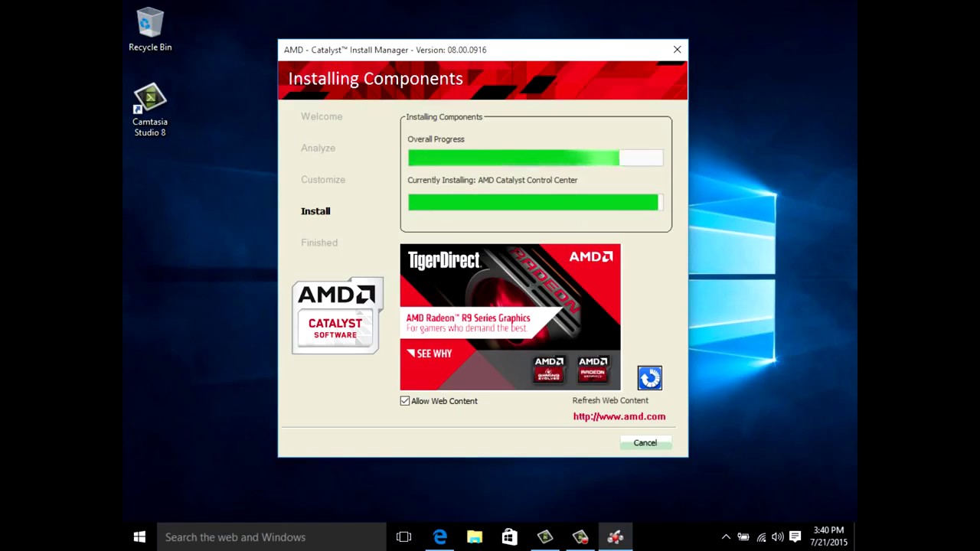
Task: Open the Recycle Bin desktop icon
Action: pyautogui.click(x=150, y=30)
